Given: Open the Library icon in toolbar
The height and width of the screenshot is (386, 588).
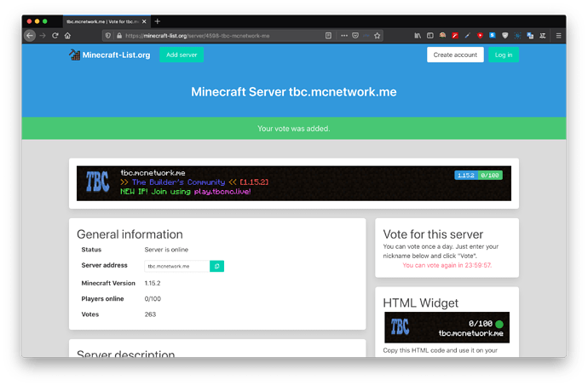Looking at the screenshot, I should coord(418,36).
